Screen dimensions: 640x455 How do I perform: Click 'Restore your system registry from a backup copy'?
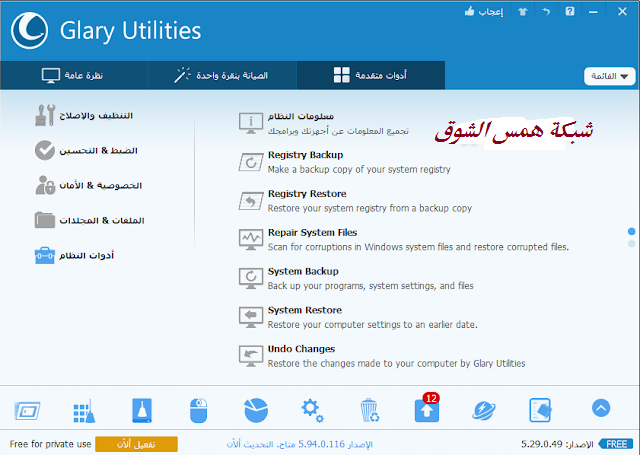[x=369, y=208]
